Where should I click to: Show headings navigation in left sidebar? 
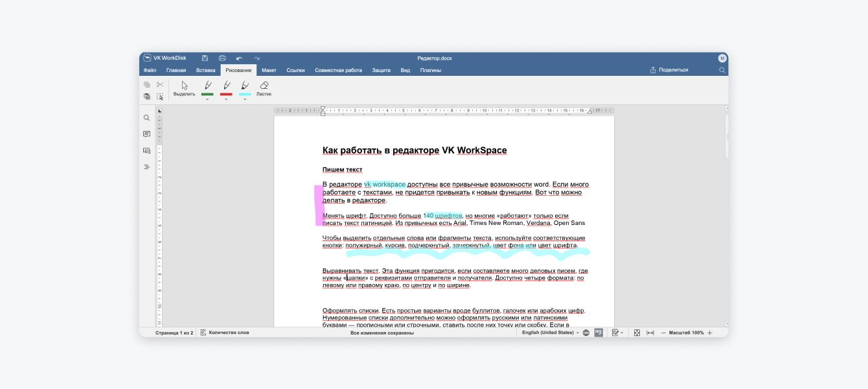(x=146, y=167)
